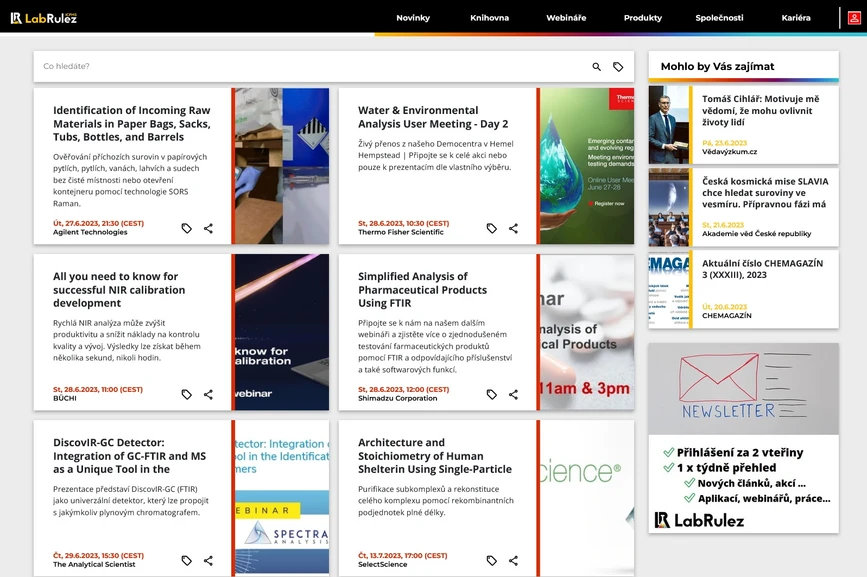This screenshot has width=867, height=577.
Task: Open 'All you need to know for successful NIR' title
Action: pyautogui.click(x=119, y=290)
